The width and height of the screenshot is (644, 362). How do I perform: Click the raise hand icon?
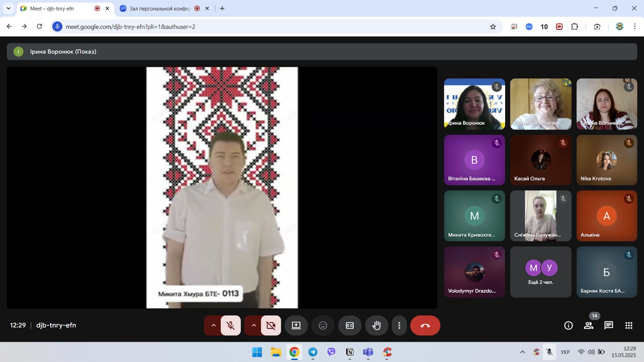[x=376, y=325]
